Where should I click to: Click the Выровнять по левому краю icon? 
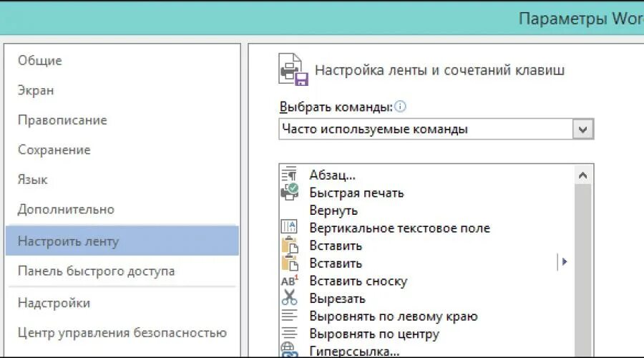289,316
